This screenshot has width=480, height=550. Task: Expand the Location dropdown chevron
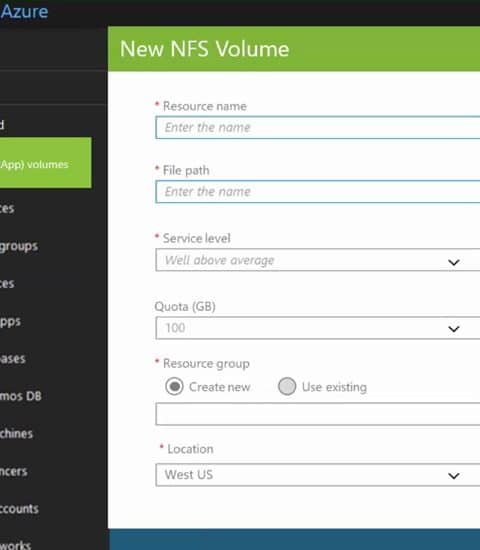coord(454,476)
